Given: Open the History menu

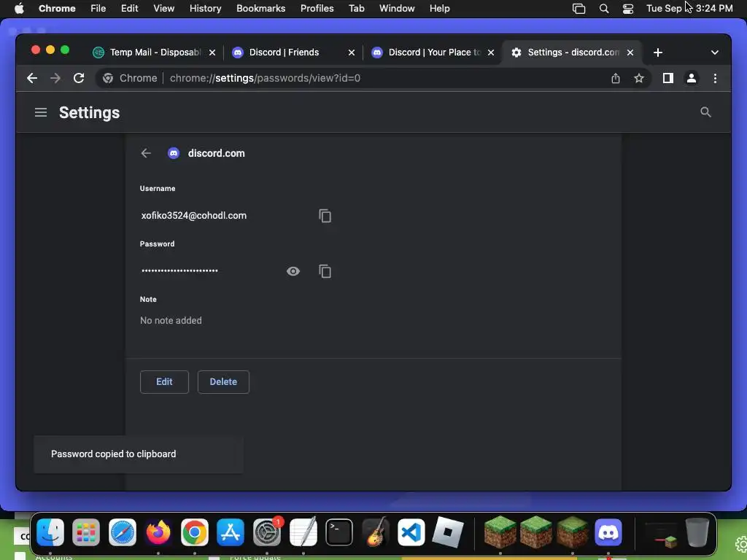Looking at the screenshot, I should [205, 9].
